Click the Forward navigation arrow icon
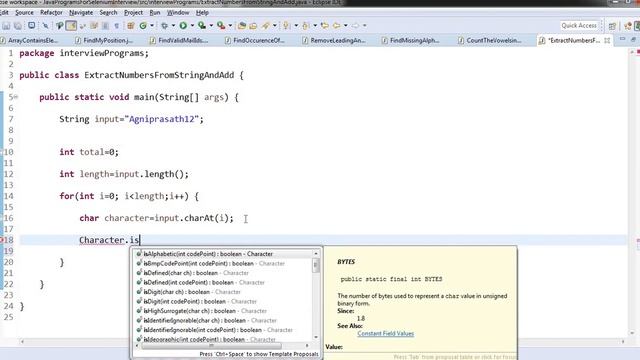 click(356, 26)
